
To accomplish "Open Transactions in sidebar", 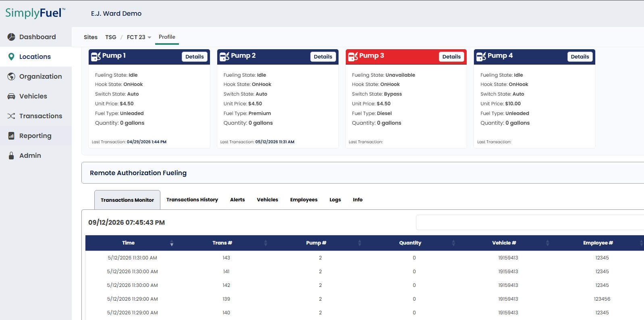I will [36, 116].
